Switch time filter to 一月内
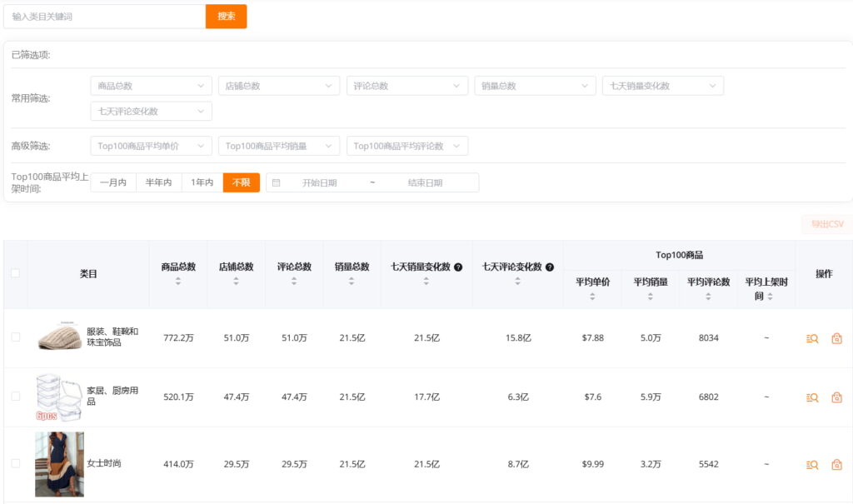 click(112, 182)
